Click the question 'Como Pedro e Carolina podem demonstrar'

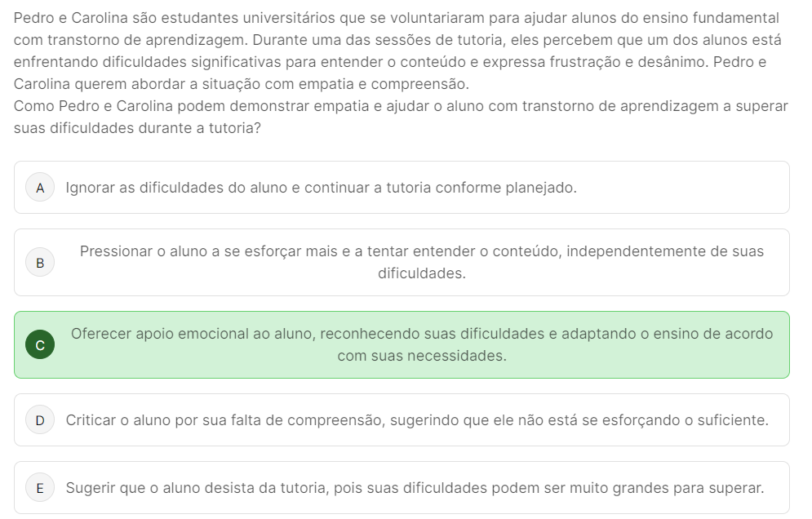click(x=401, y=106)
